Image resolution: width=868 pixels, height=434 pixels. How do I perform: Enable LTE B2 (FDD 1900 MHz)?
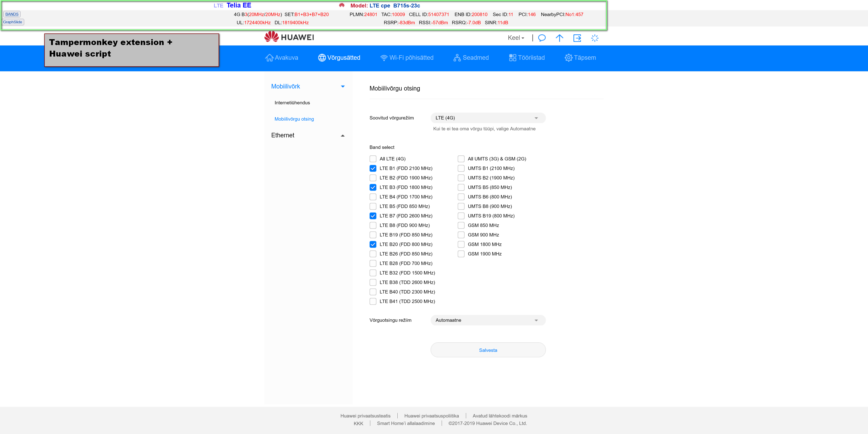tap(373, 178)
